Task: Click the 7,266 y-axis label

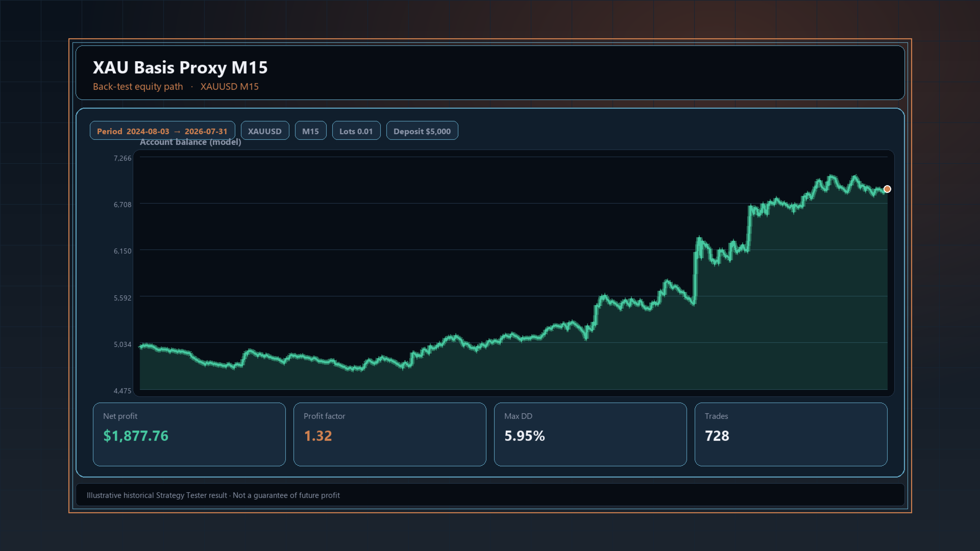Action: (122, 158)
